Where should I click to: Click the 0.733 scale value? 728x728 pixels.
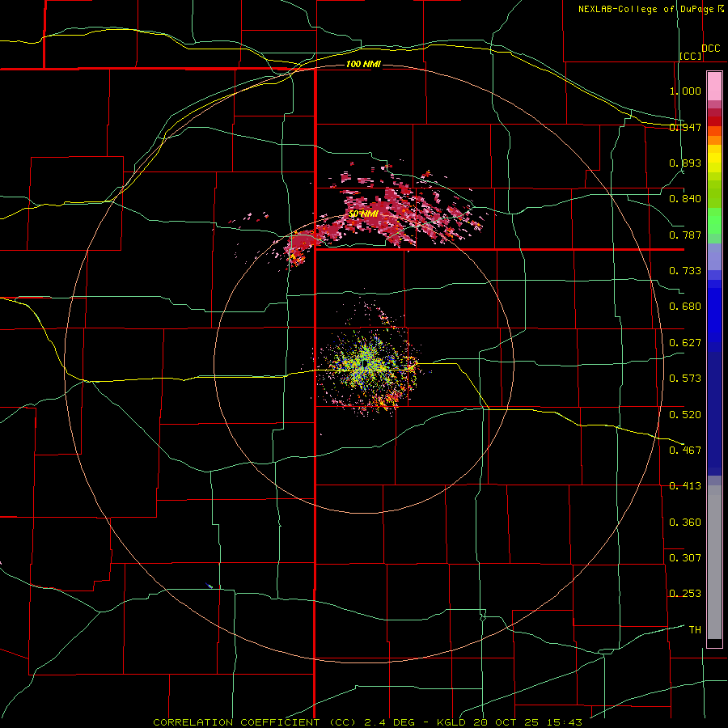pos(685,271)
